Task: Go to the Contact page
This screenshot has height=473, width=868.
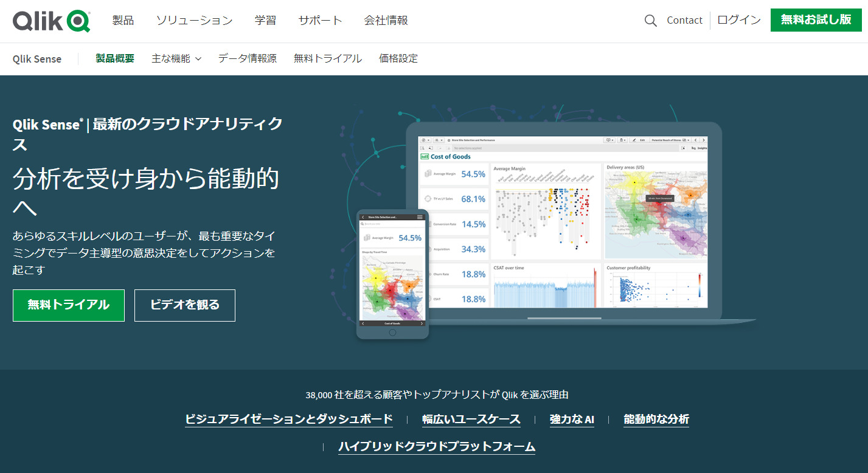Action: (684, 20)
